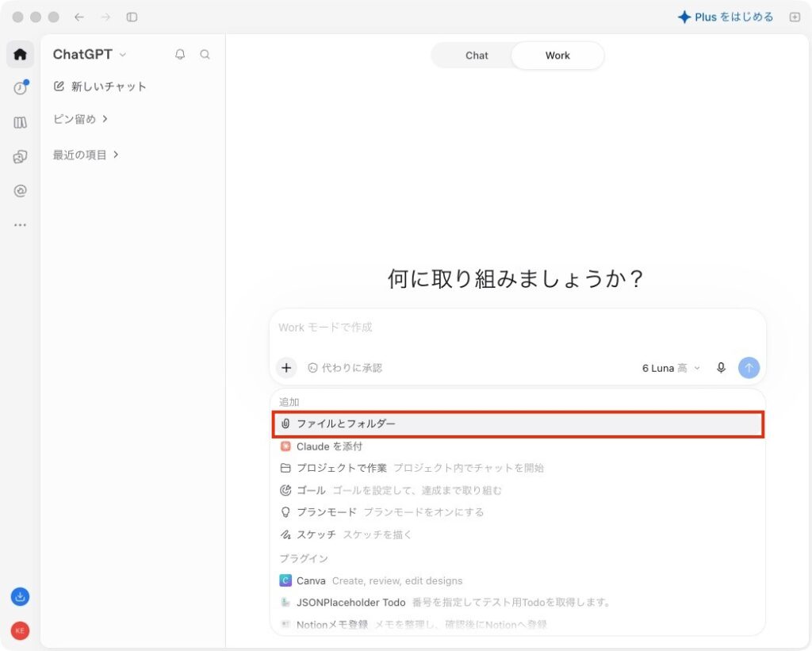Click the Work モードで作成 input field

518,327
